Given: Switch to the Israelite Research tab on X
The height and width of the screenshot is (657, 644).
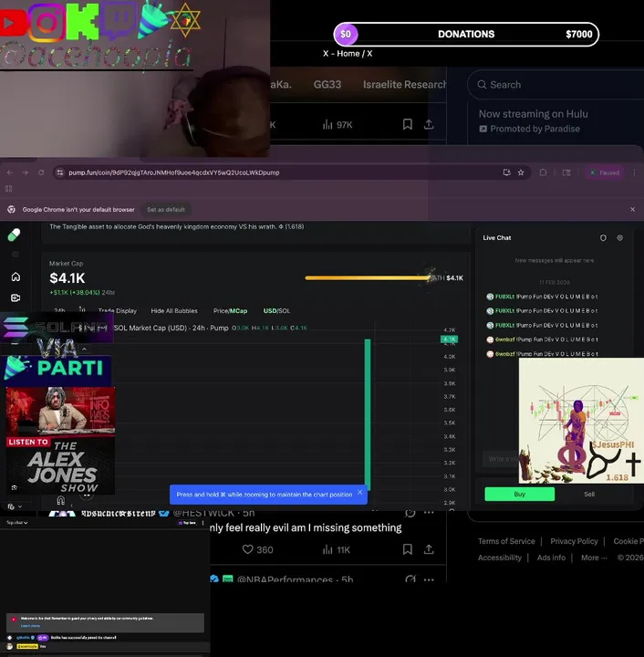Looking at the screenshot, I should 404,85.
